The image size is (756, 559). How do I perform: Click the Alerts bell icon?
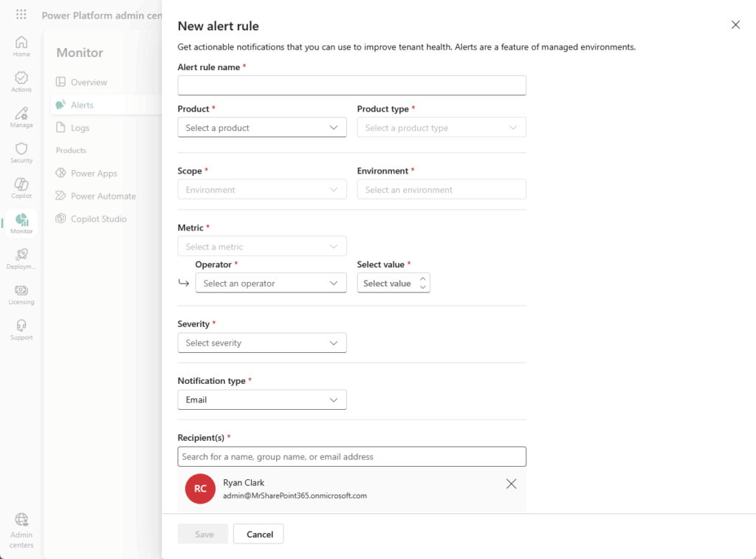61,105
